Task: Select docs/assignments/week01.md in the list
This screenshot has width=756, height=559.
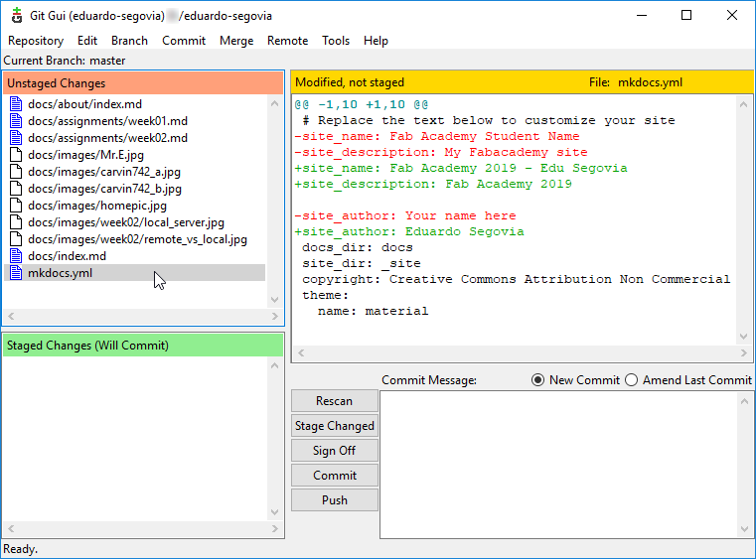Action: 107,121
